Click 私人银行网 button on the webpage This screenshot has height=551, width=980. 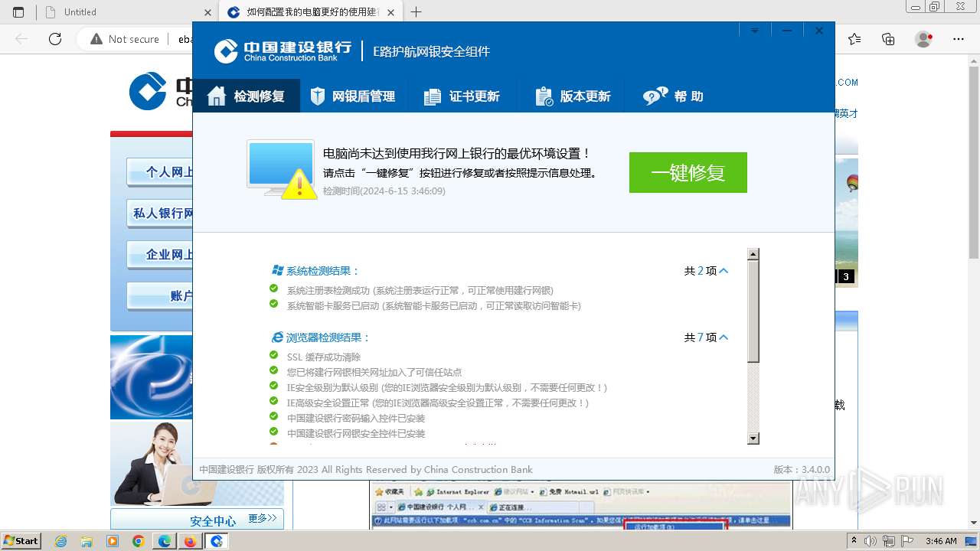pos(159,214)
